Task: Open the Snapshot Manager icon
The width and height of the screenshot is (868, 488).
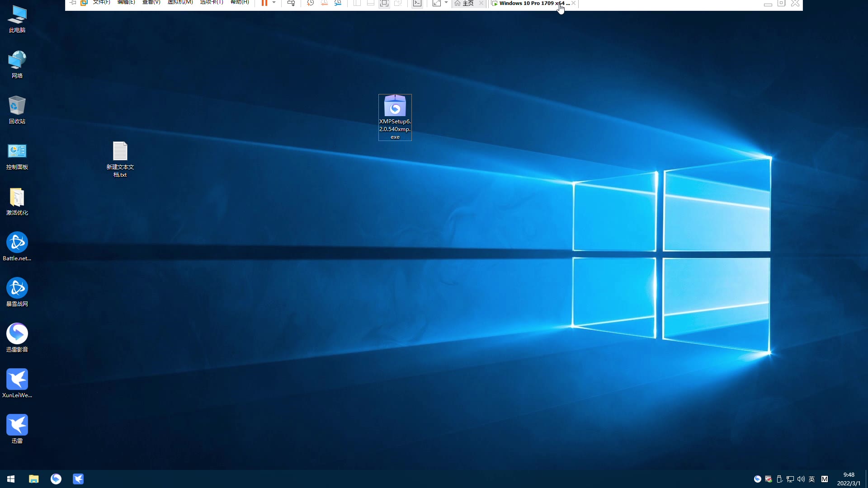Action: click(x=338, y=3)
